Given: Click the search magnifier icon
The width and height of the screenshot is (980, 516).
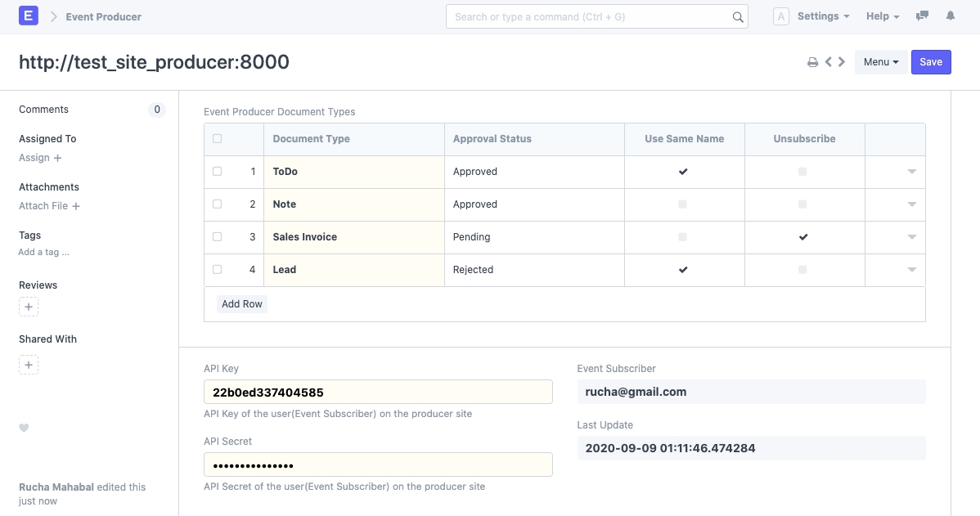Looking at the screenshot, I should pos(737,17).
